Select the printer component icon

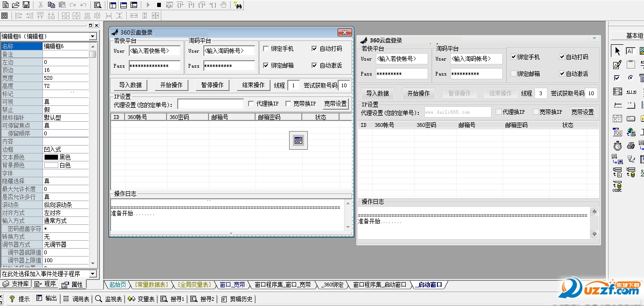click(630, 146)
